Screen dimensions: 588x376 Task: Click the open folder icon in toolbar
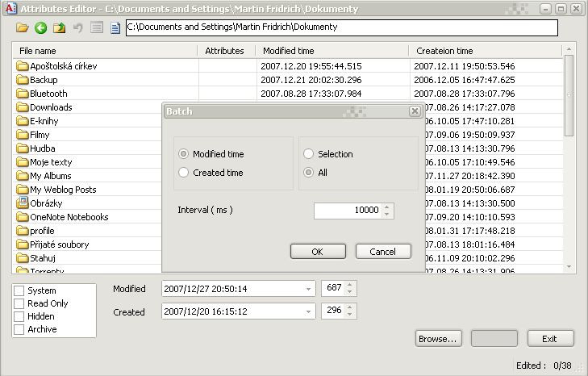(x=23, y=28)
